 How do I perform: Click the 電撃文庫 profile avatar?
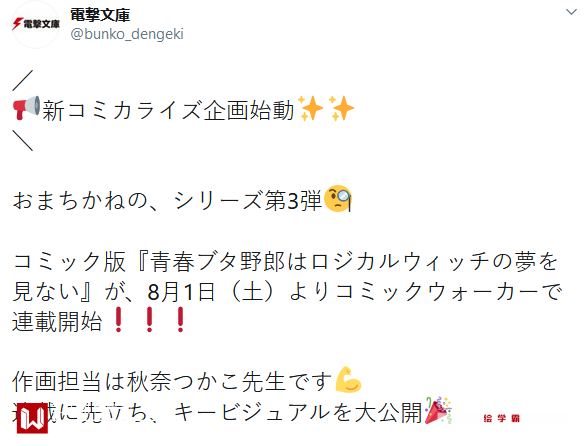(x=35, y=24)
